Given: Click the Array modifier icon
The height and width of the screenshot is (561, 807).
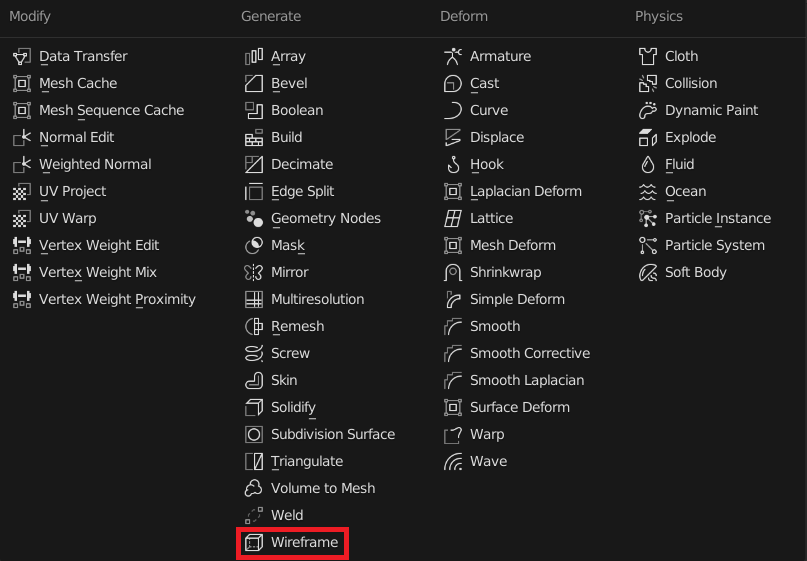Looking at the screenshot, I should coord(254,56).
